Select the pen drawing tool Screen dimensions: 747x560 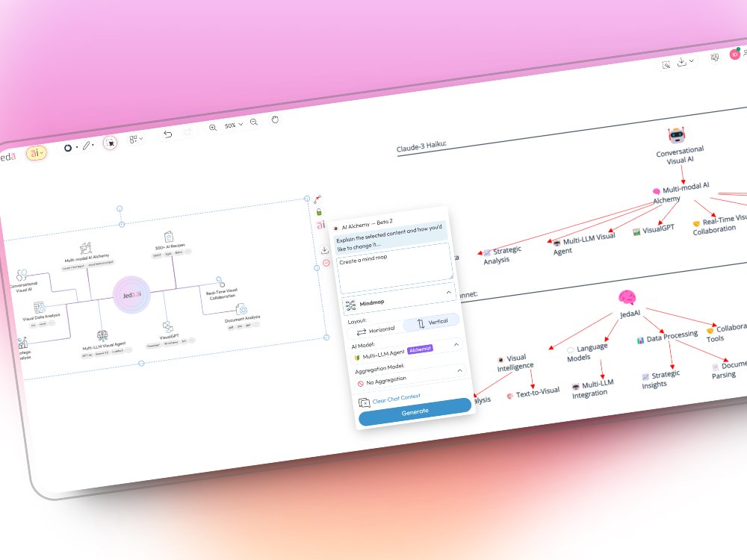(86, 146)
